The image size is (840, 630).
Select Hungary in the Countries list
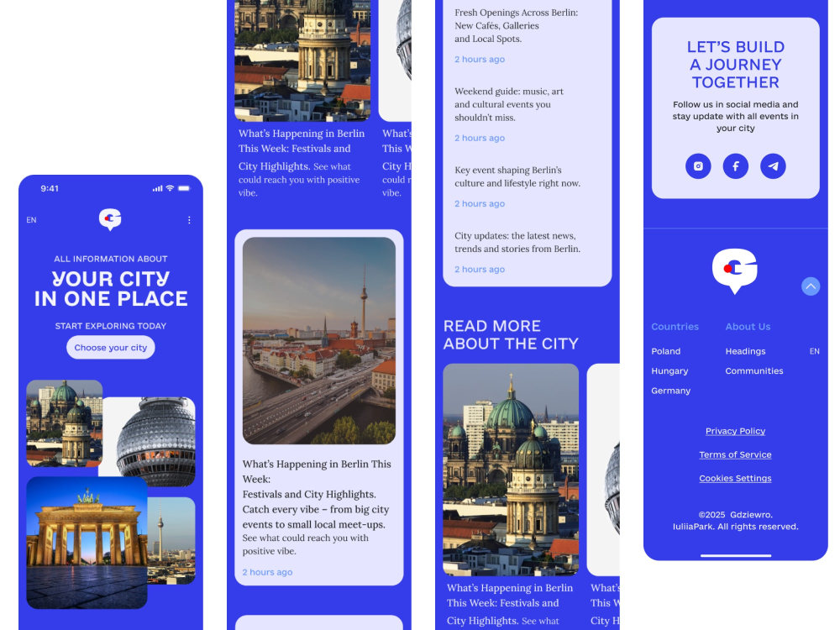(669, 371)
